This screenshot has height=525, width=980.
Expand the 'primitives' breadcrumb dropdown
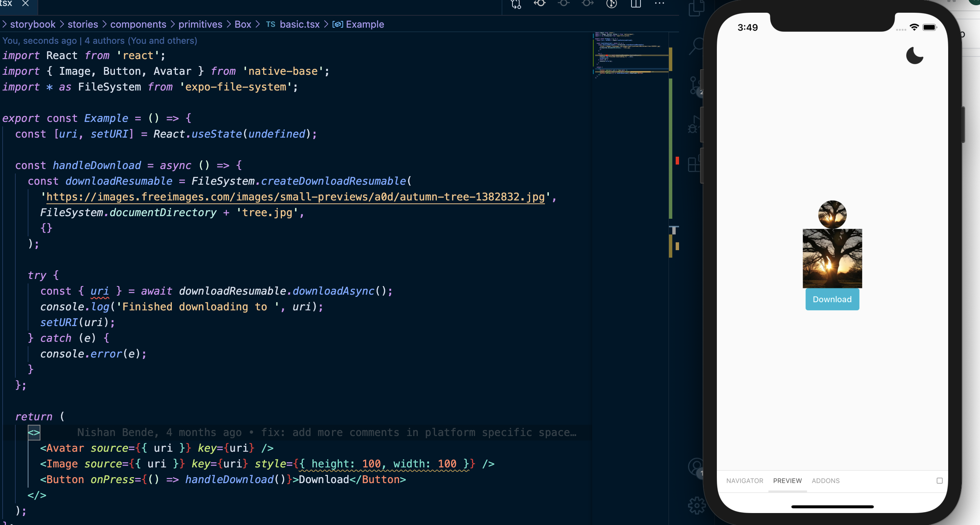pos(200,24)
